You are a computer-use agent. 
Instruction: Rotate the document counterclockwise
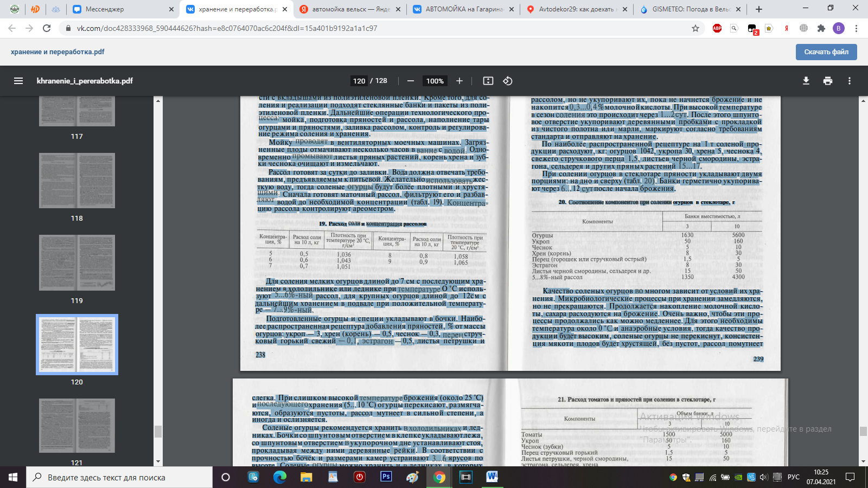508,81
